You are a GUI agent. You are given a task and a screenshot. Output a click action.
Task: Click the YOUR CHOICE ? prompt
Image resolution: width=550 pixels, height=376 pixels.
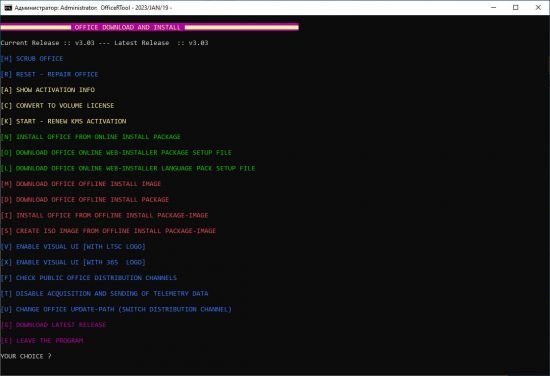tap(26, 356)
